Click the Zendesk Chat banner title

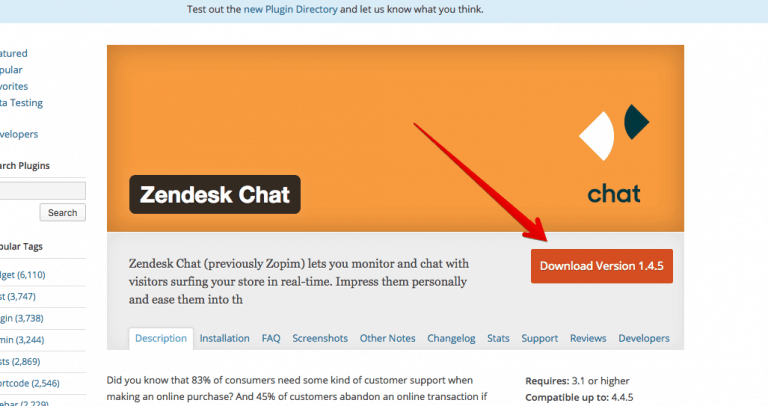pyautogui.click(x=215, y=194)
